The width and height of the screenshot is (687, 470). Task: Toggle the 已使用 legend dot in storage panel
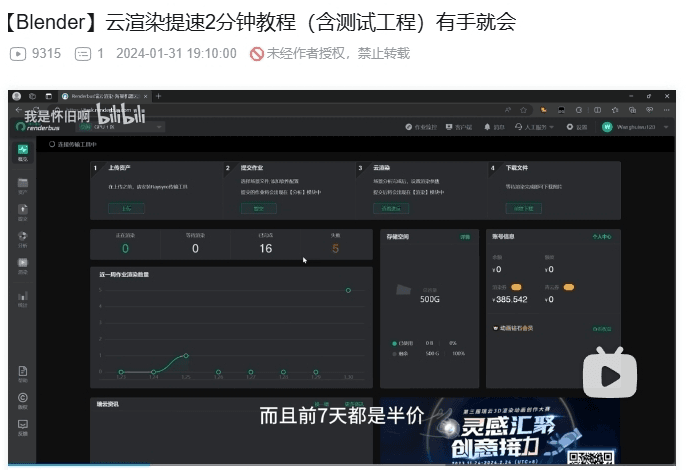pyautogui.click(x=394, y=343)
